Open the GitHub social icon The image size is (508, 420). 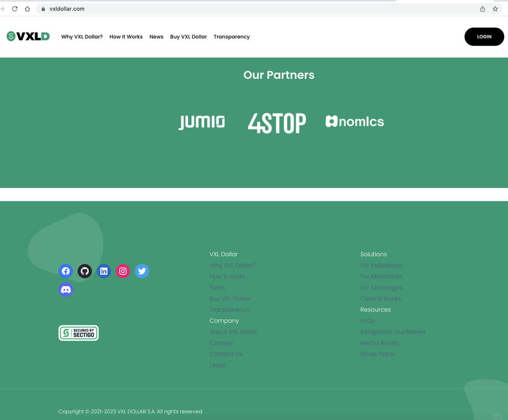coord(85,271)
